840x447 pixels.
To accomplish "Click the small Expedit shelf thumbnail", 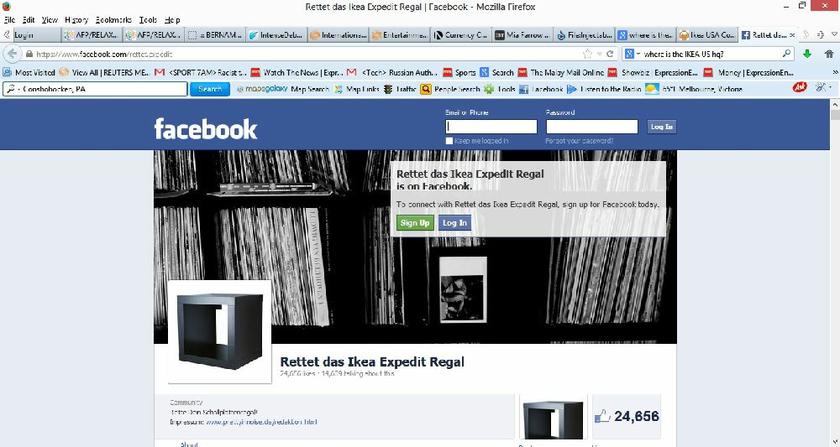I will (x=553, y=418).
